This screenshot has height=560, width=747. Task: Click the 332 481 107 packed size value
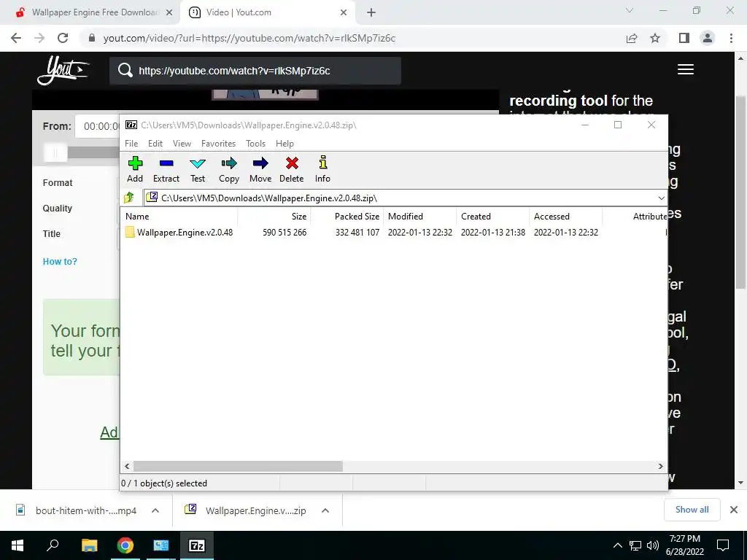point(357,233)
